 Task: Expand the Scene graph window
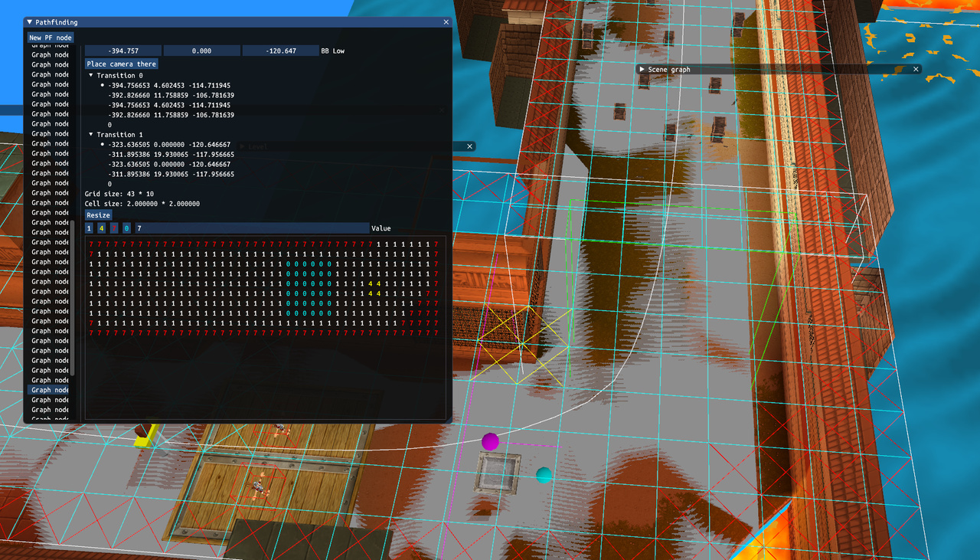[x=642, y=69]
